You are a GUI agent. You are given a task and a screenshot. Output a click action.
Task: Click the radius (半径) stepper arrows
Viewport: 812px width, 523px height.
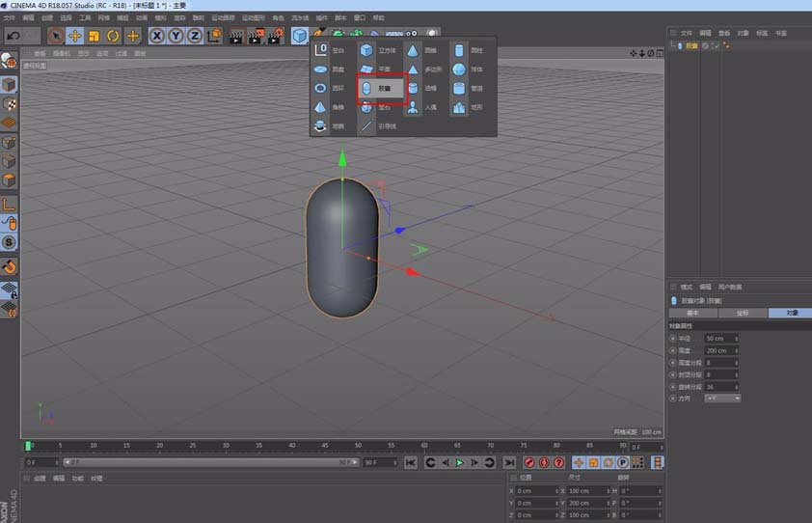click(x=737, y=339)
